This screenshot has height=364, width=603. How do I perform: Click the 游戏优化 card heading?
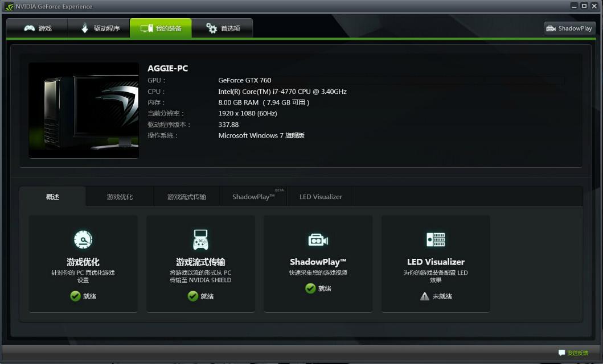pyautogui.click(x=83, y=262)
